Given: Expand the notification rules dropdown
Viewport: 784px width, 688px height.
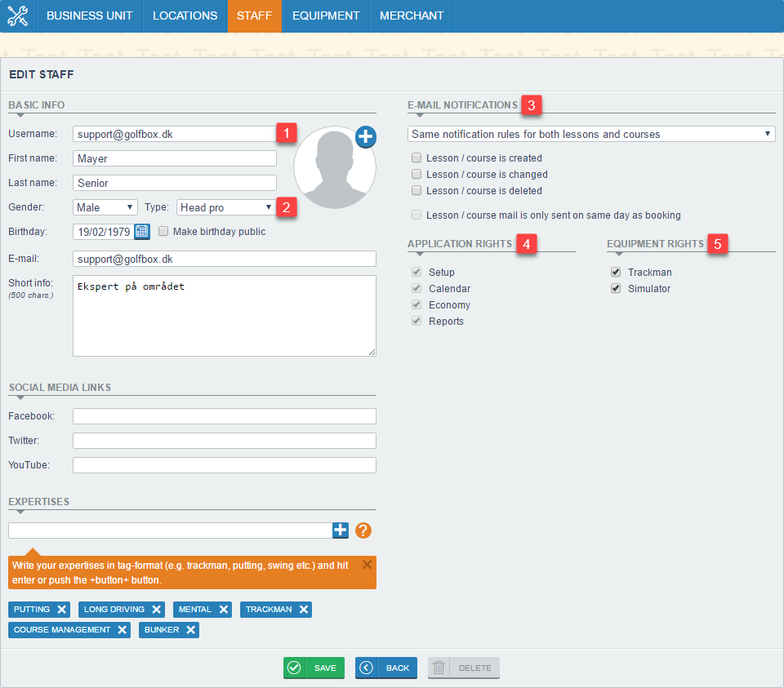Looking at the screenshot, I should point(591,134).
